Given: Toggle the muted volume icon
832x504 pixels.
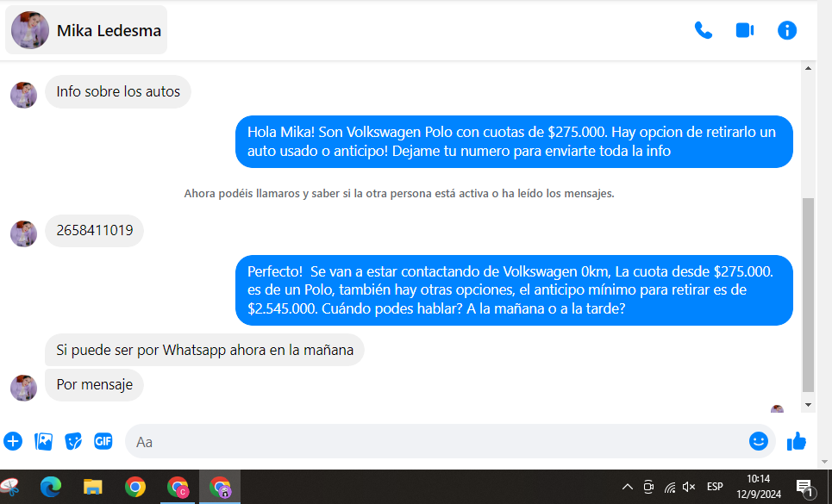Looking at the screenshot, I should point(689,487).
